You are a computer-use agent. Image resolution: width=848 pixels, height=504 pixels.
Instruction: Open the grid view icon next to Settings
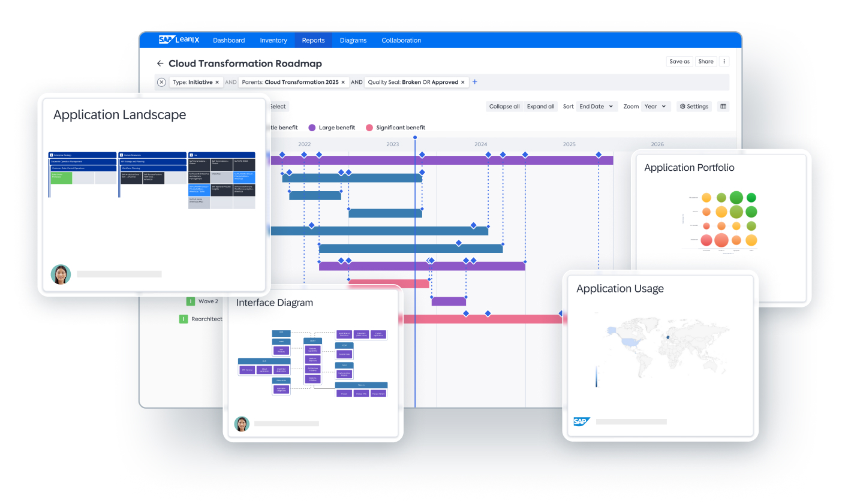click(723, 106)
